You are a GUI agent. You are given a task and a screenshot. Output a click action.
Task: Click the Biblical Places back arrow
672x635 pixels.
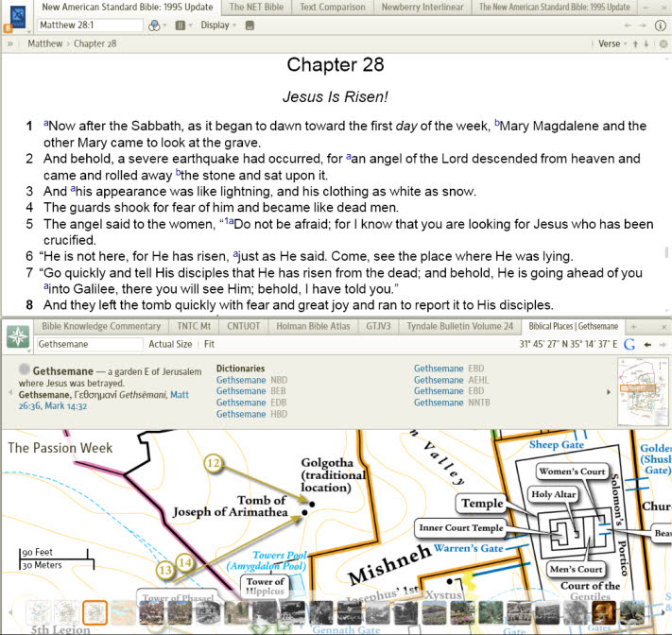point(647,345)
